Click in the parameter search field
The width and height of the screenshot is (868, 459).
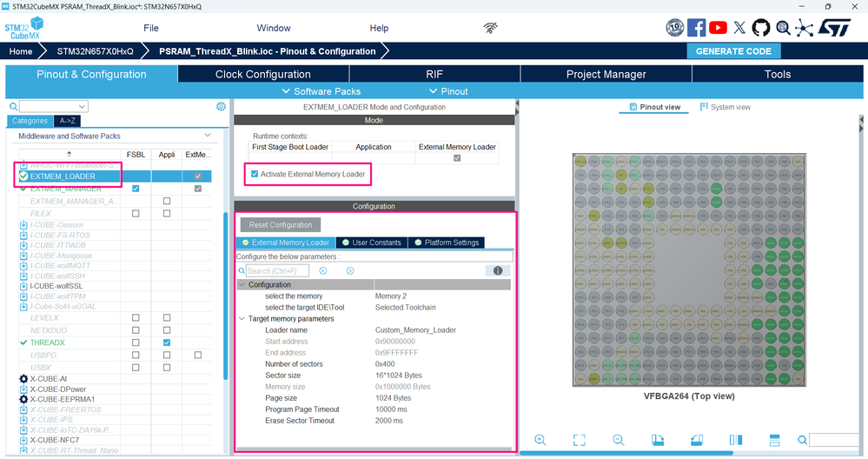click(x=277, y=270)
